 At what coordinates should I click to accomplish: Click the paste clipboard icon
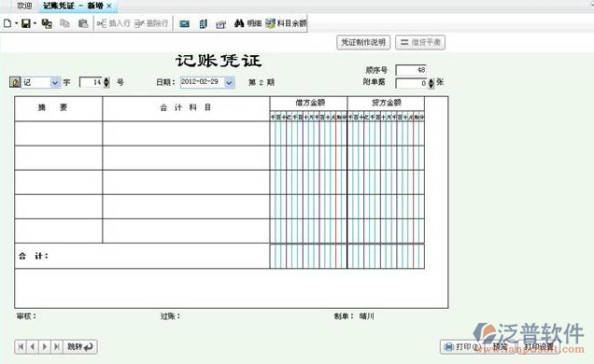click(x=83, y=23)
